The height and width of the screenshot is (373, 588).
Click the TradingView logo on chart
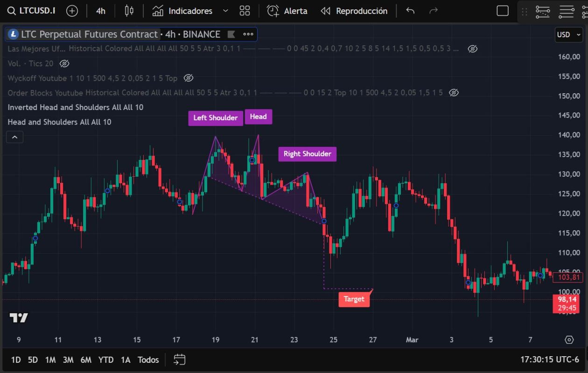click(x=19, y=318)
